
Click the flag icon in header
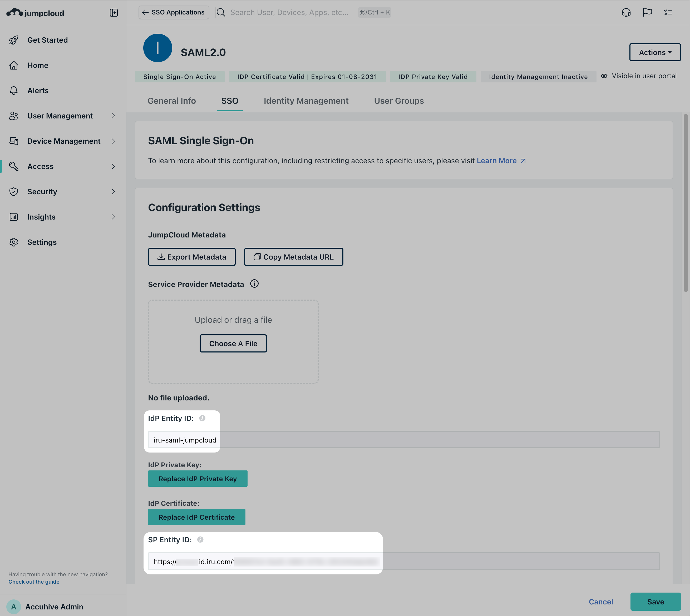click(x=647, y=13)
